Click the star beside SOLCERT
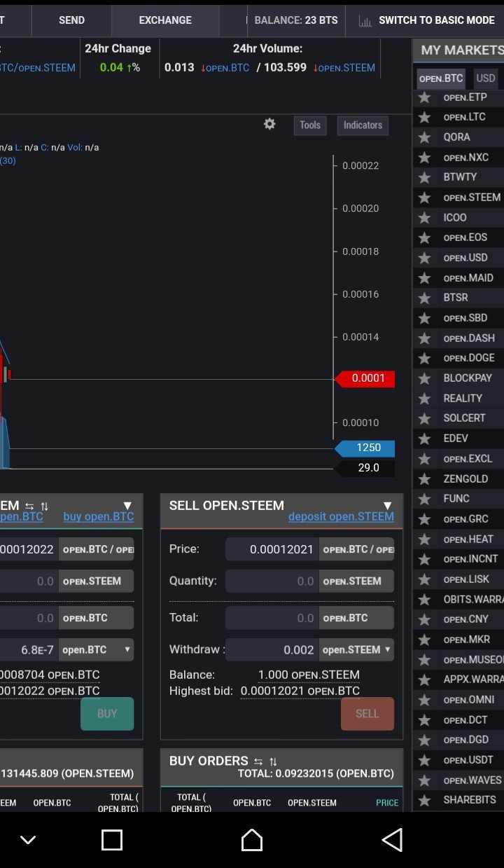Viewport: 504px width, 868px height. (x=424, y=418)
